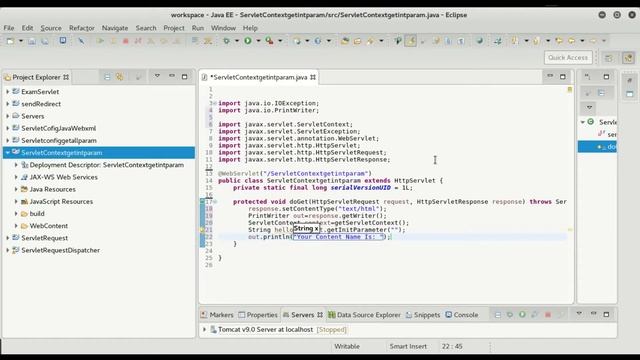Screen dimensions: 640x360
Task: Select the ServletCofigJavaWebxml project
Action: coord(59,128)
